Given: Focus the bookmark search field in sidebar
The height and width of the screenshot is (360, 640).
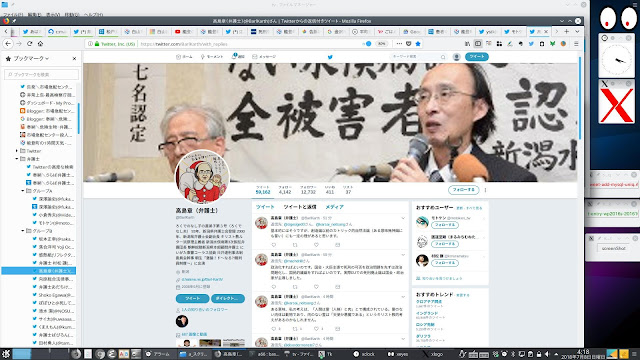Looking at the screenshot, I should coord(41,74).
